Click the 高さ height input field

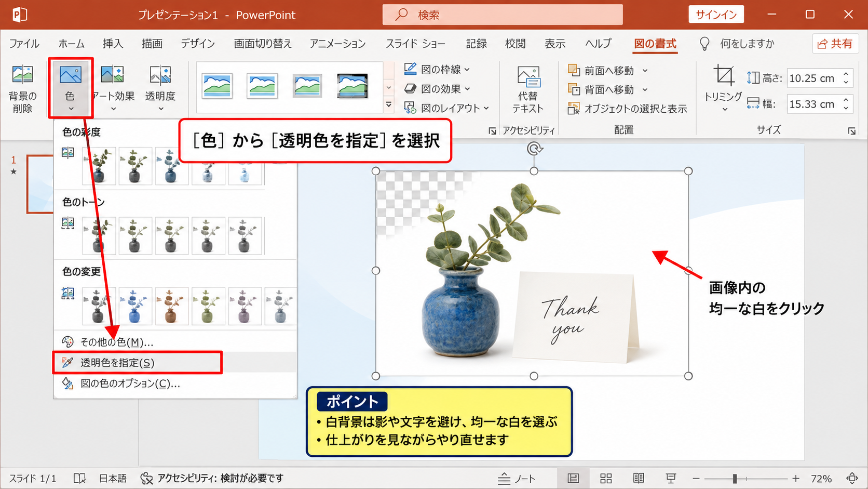pos(814,78)
